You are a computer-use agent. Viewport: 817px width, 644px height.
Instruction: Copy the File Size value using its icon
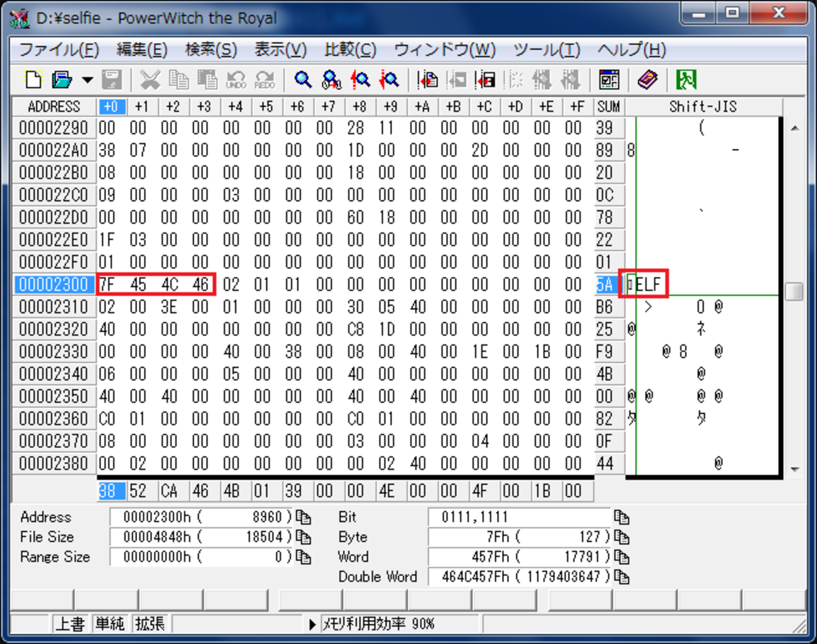[x=304, y=537]
